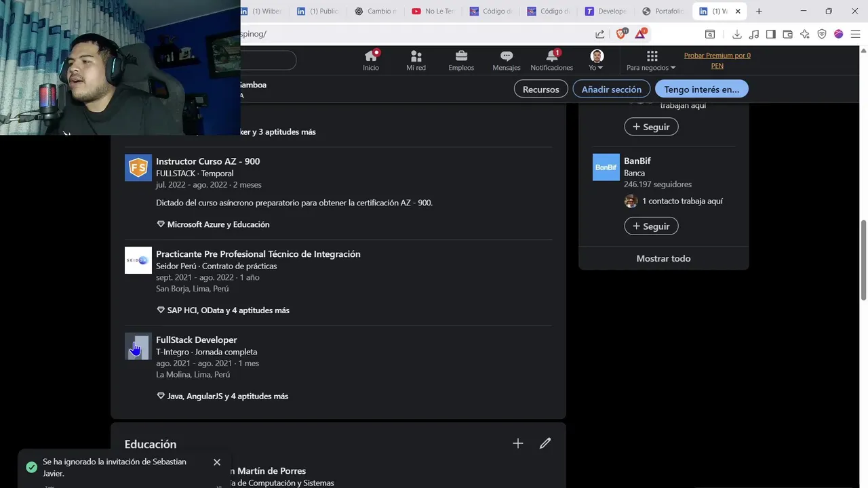This screenshot has width=868, height=488.
Task: Click the Tengo interés en... button
Action: point(702,89)
